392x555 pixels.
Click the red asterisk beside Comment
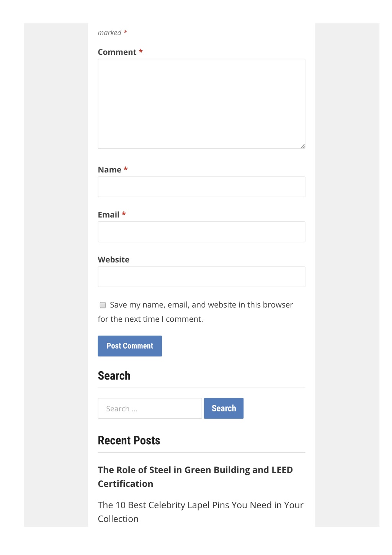[141, 51]
